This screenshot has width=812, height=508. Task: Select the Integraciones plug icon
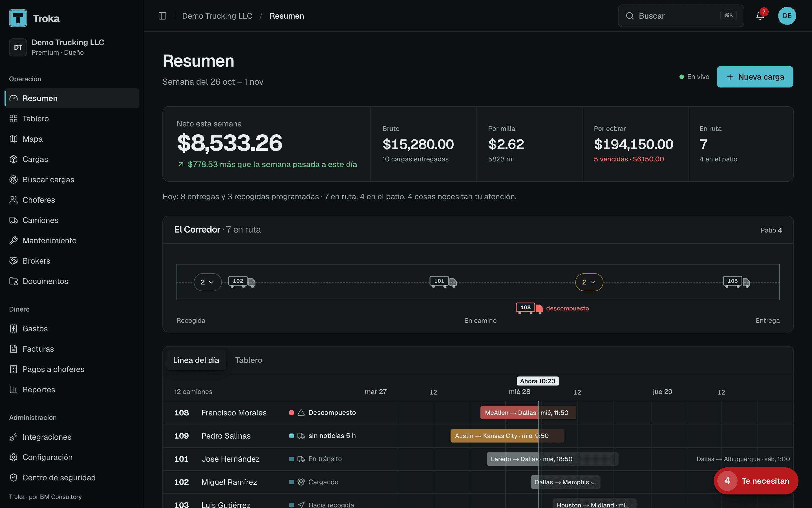14,437
